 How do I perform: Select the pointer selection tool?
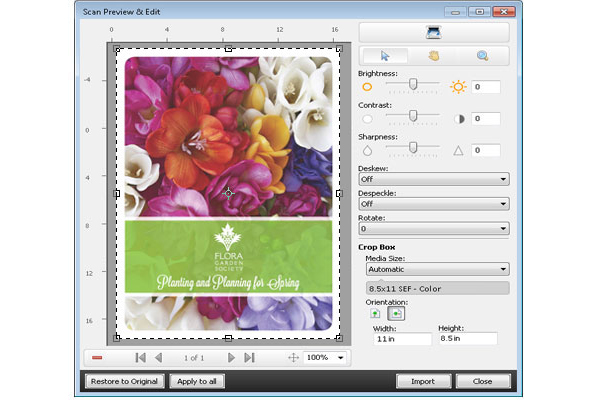pos(384,56)
